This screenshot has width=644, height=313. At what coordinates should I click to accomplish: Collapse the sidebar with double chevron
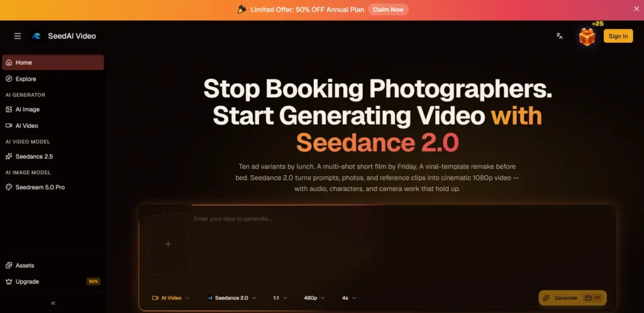[53, 303]
